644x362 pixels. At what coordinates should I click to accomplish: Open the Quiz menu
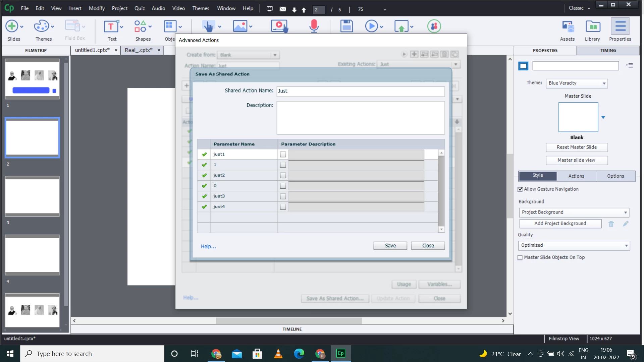coord(139,8)
